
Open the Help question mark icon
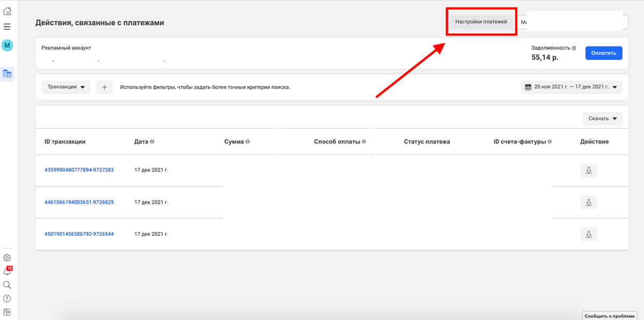tap(7, 299)
